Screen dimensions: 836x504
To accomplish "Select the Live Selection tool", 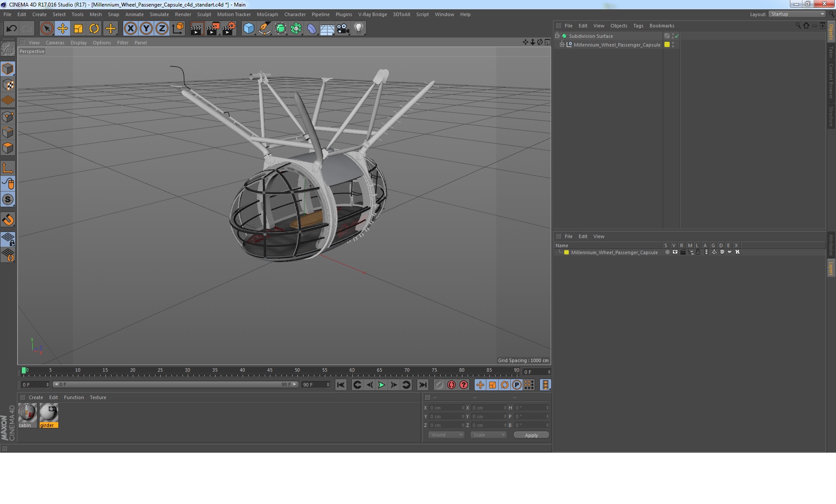I will (47, 29).
